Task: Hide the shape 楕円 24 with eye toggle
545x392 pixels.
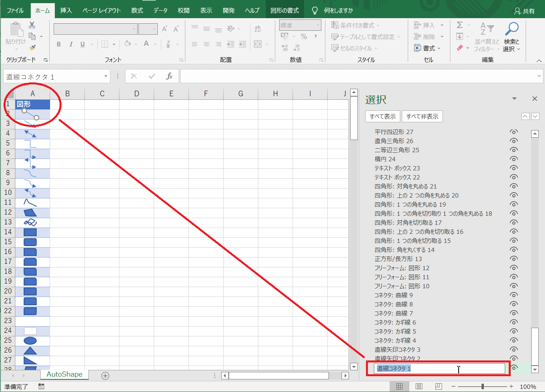Action: (x=513, y=159)
